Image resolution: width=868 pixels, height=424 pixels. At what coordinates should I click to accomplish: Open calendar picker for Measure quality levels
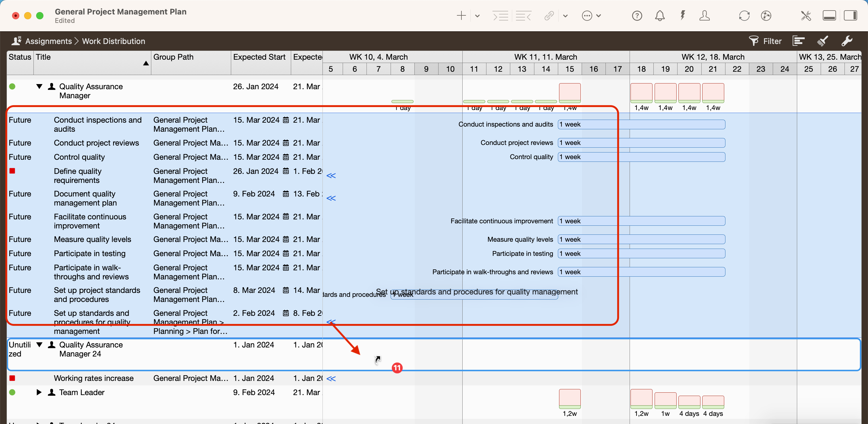tap(286, 239)
